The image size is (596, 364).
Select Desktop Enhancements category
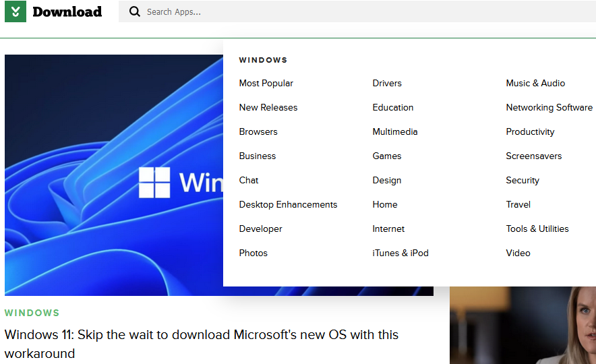coord(288,205)
